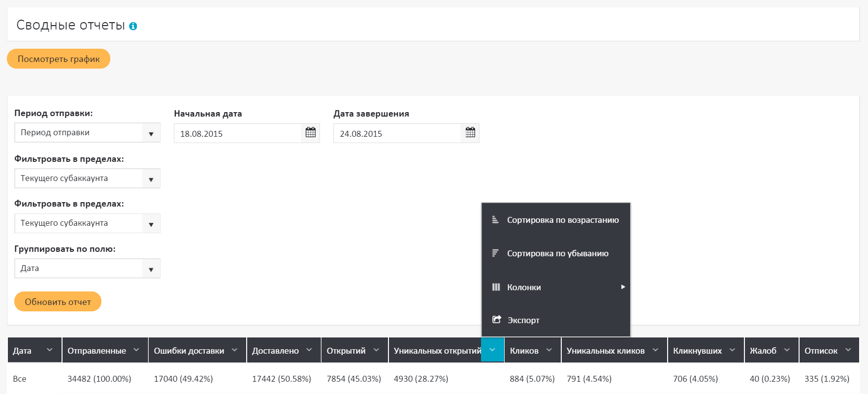Click the ascending sort icon in menu
The width and height of the screenshot is (868, 394).
click(495, 220)
